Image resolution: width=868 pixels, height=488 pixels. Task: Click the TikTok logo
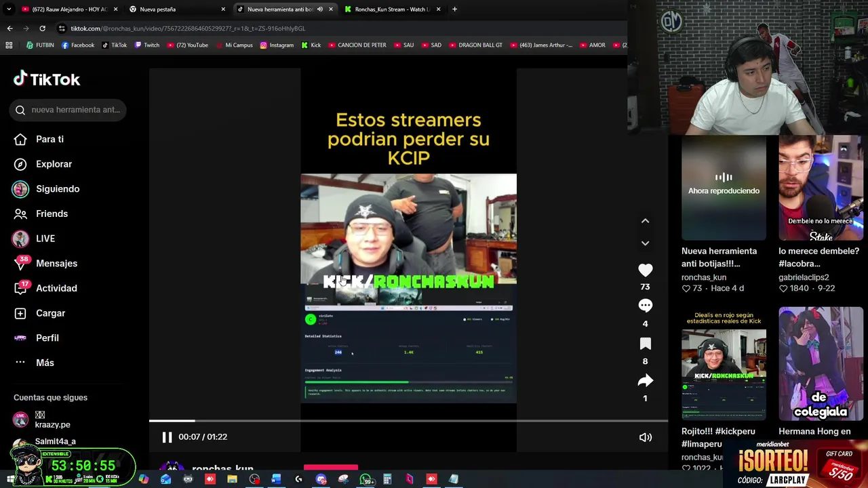[x=46, y=79]
